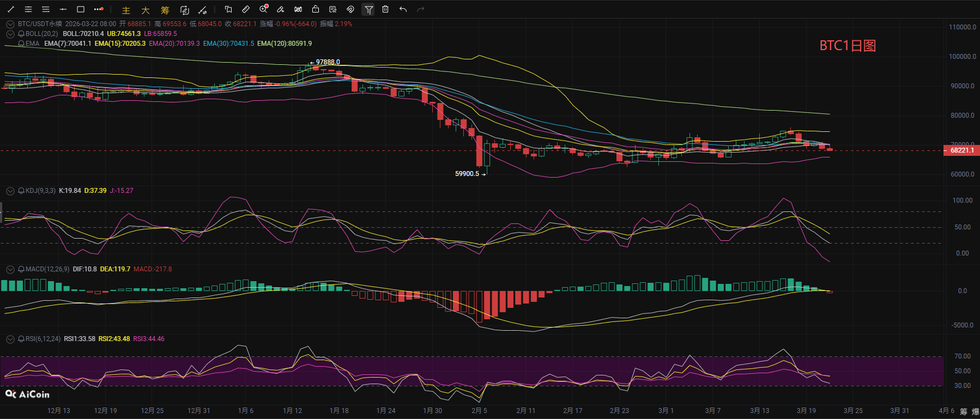Screen dimensions: 980x419
Task: Collapse the RSI indicator panel chevron
Action: pyautogui.click(x=10, y=339)
